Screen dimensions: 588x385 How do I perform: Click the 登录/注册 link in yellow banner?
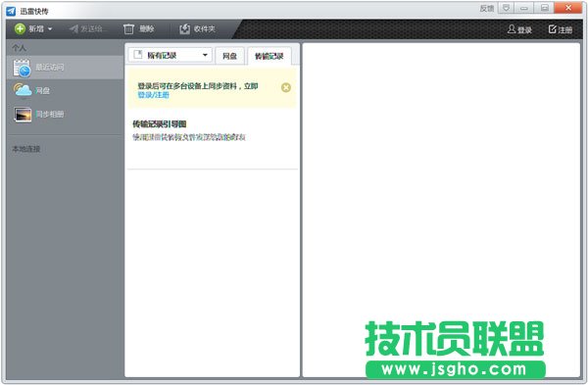coord(154,95)
